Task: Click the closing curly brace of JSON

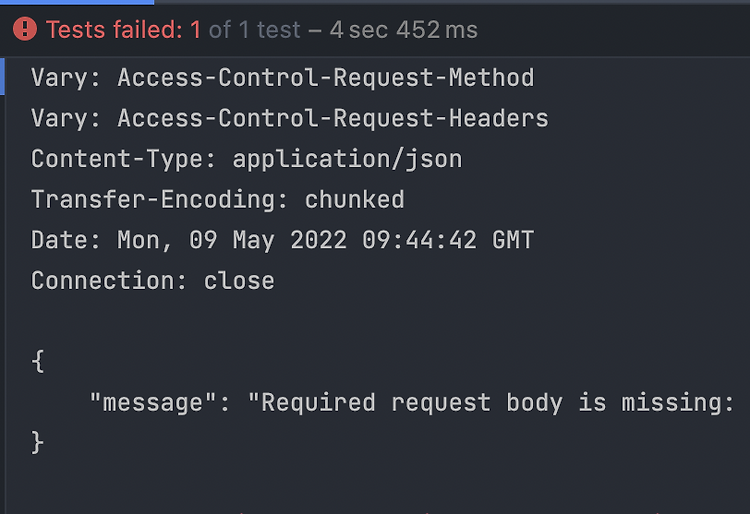Action: point(38,442)
